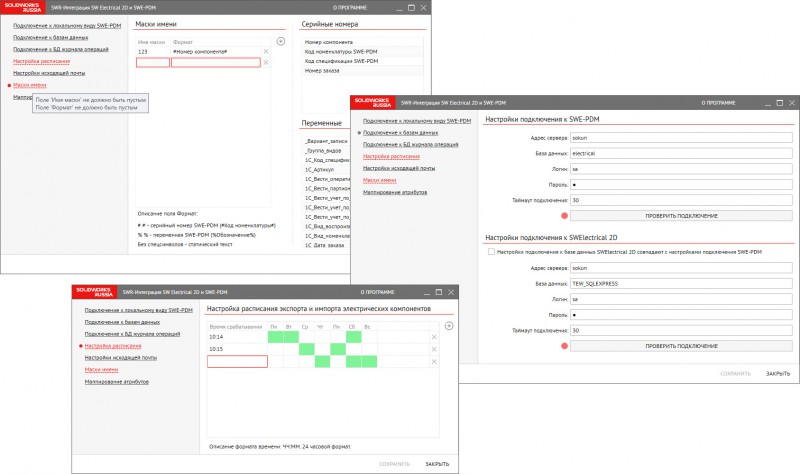This screenshot has width=800, height=474.
Task: Open 'Подключение к БД журнала операций' in masks window
Action: [61, 49]
